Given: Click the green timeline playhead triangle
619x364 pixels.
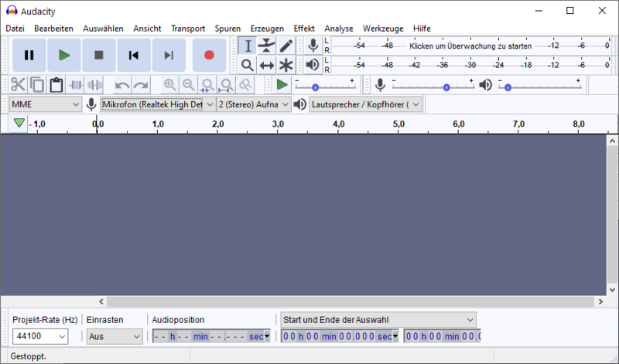Looking at the screenshot, I should click(19, 123).
